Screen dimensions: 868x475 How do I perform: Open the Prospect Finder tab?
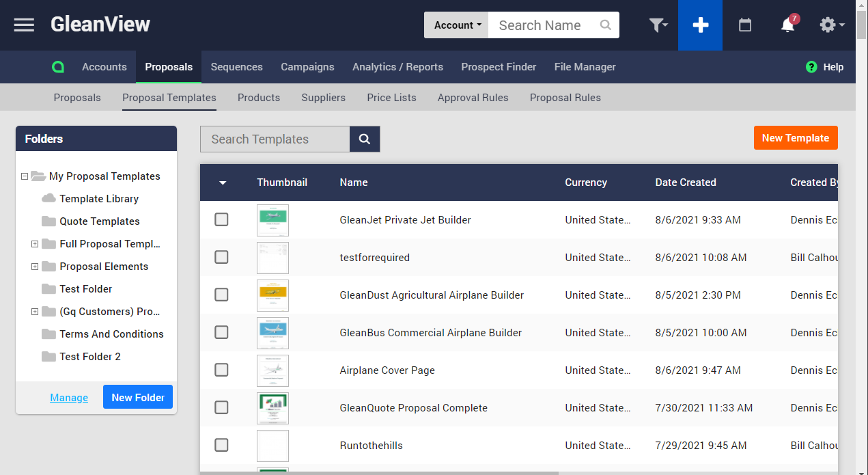click(499, 67)
